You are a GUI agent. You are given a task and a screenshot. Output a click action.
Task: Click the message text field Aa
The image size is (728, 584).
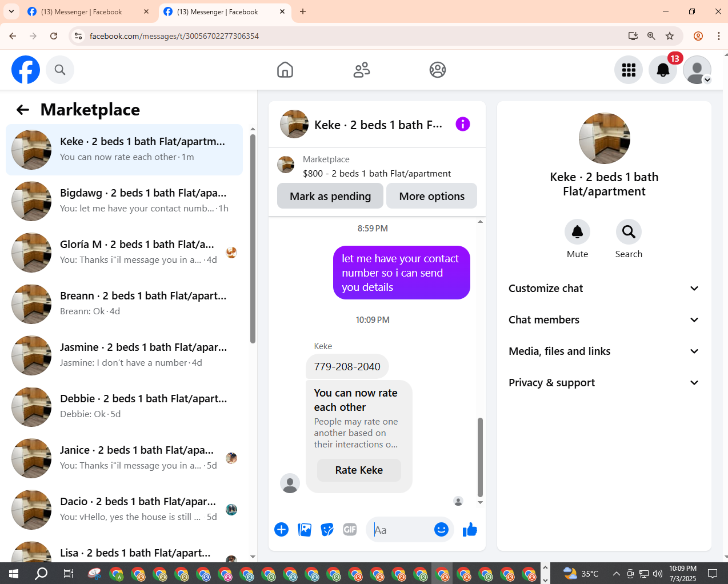coord(400,530)
